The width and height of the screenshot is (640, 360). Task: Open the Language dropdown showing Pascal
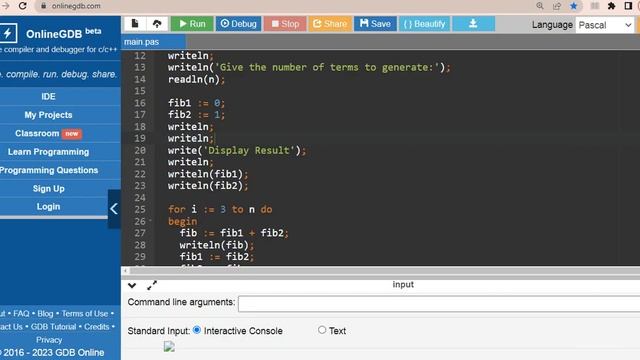[x=605, y=25]
